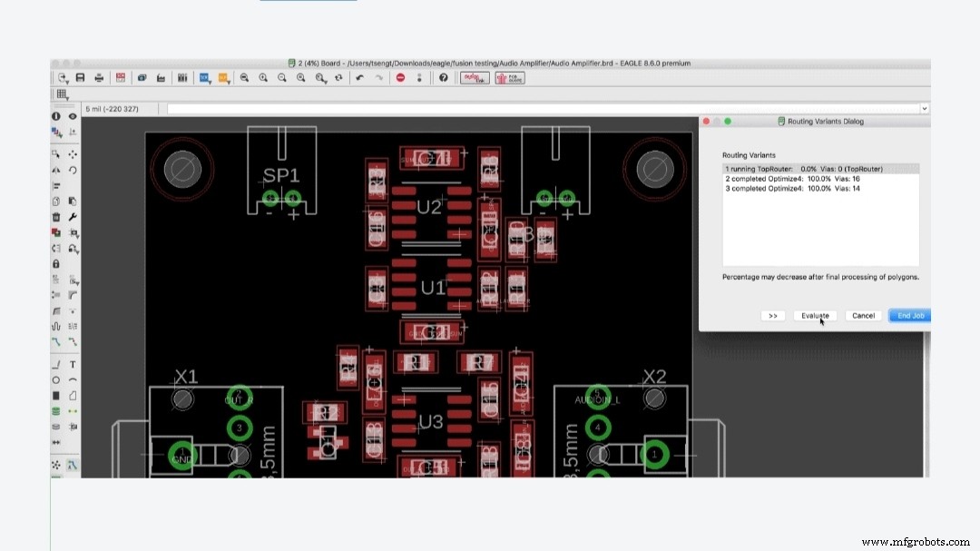This screenshot has width=980, height=551.
Task: Select the Route wire tool
Action: point(56,342)
